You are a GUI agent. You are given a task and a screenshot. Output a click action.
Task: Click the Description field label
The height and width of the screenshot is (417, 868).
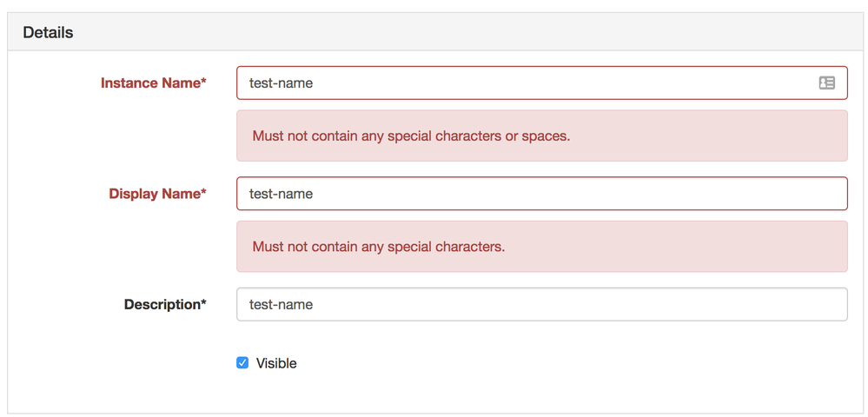[x=162, y=305]
